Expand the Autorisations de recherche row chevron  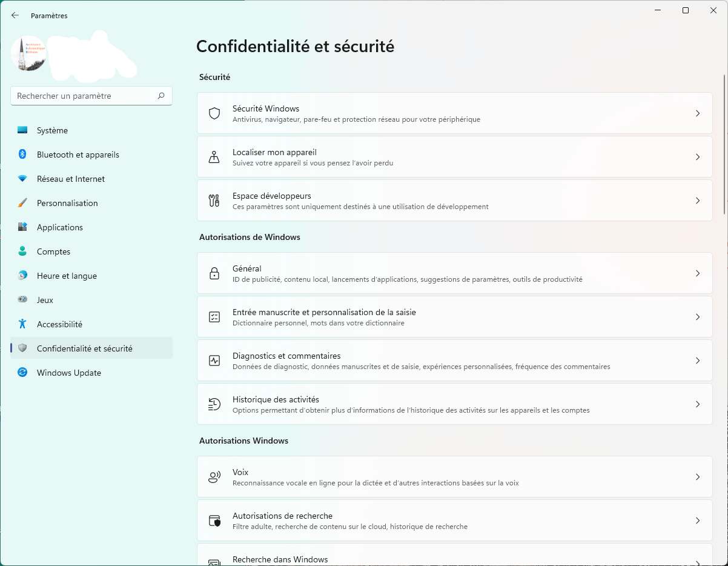[x=698, y=520]
